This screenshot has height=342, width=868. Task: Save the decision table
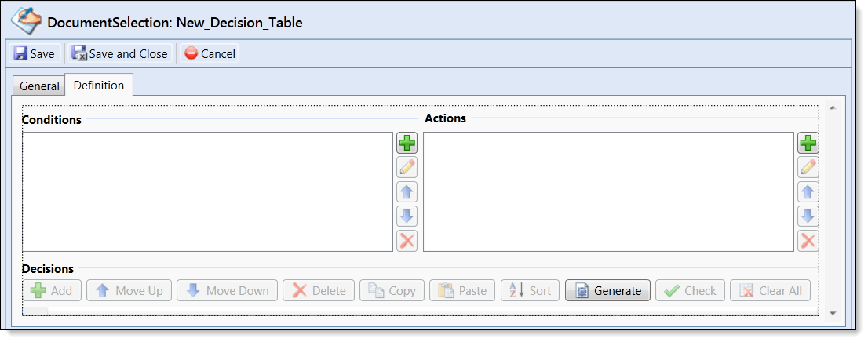35,53
